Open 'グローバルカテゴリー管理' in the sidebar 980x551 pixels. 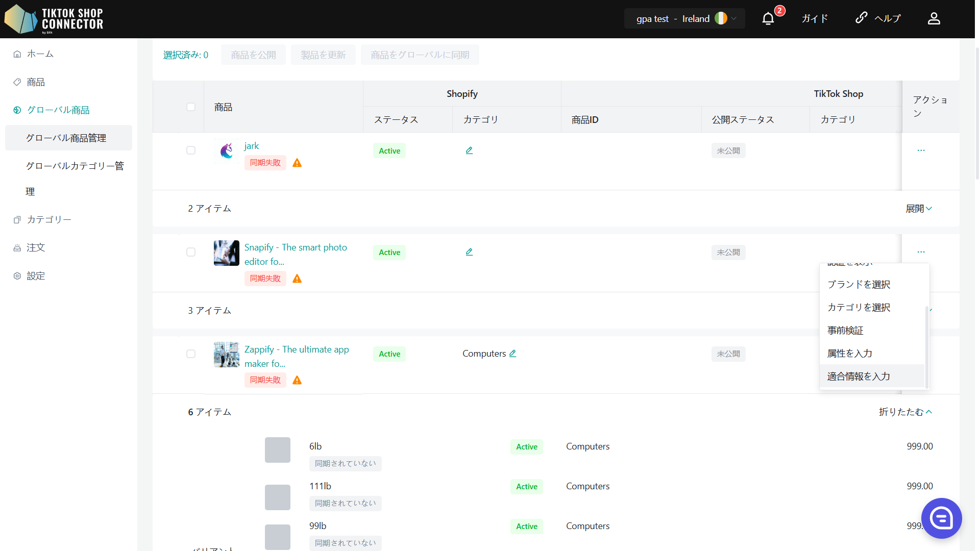click(x=68, y=179)
